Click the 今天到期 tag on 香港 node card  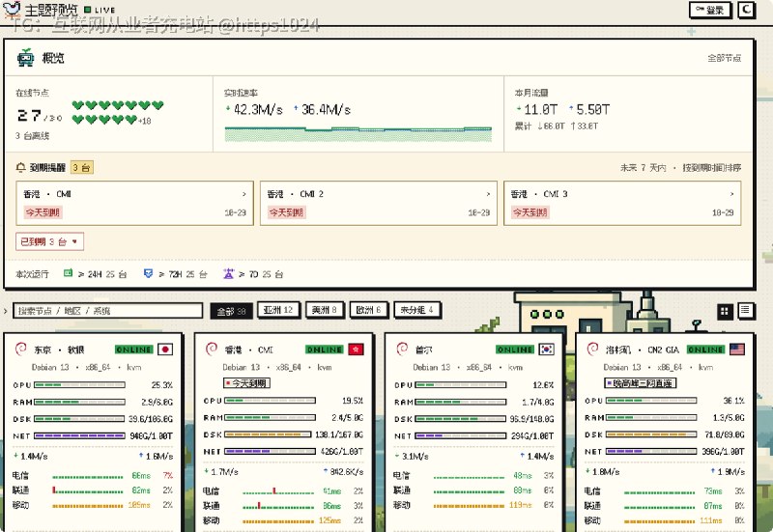(x=246, y=383)
